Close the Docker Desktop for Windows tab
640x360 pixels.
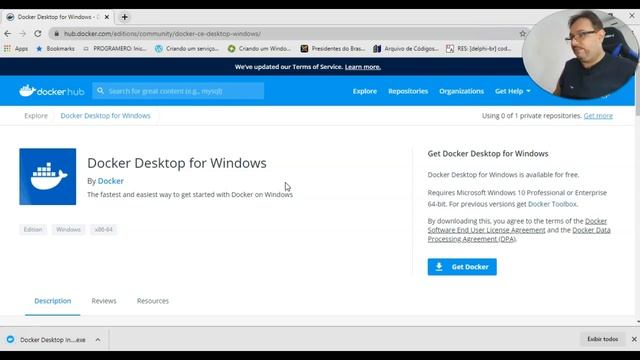pos(107,17)
